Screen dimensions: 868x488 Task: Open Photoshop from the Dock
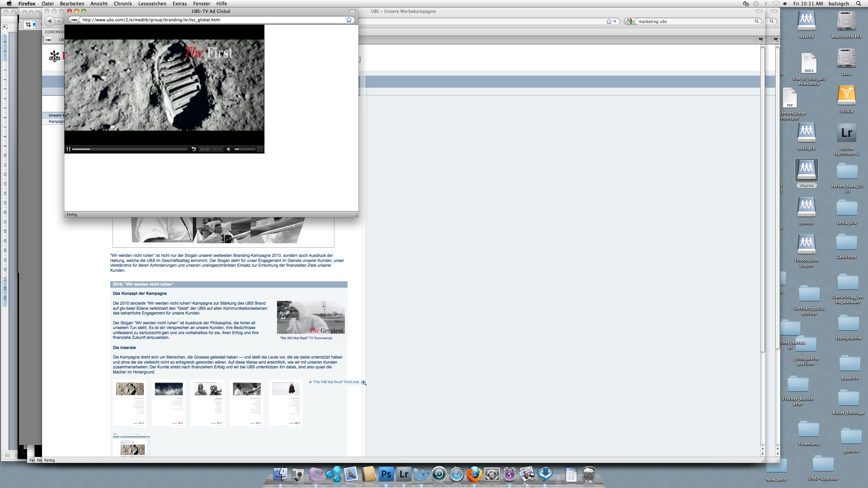pos(386,474)
